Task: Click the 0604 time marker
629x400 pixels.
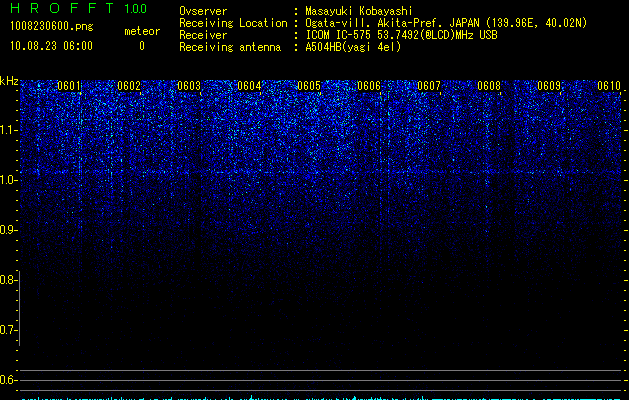Action: pos(249,86)
